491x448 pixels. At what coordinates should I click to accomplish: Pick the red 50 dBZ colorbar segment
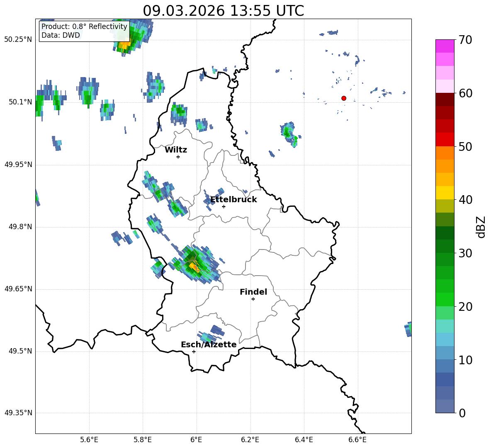tap(445, 139)
